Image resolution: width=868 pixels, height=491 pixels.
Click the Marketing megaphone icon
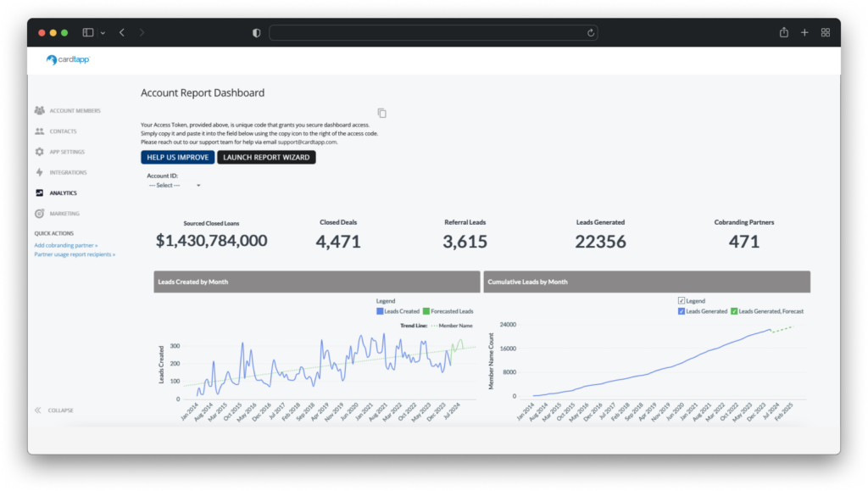pos(39,213)
